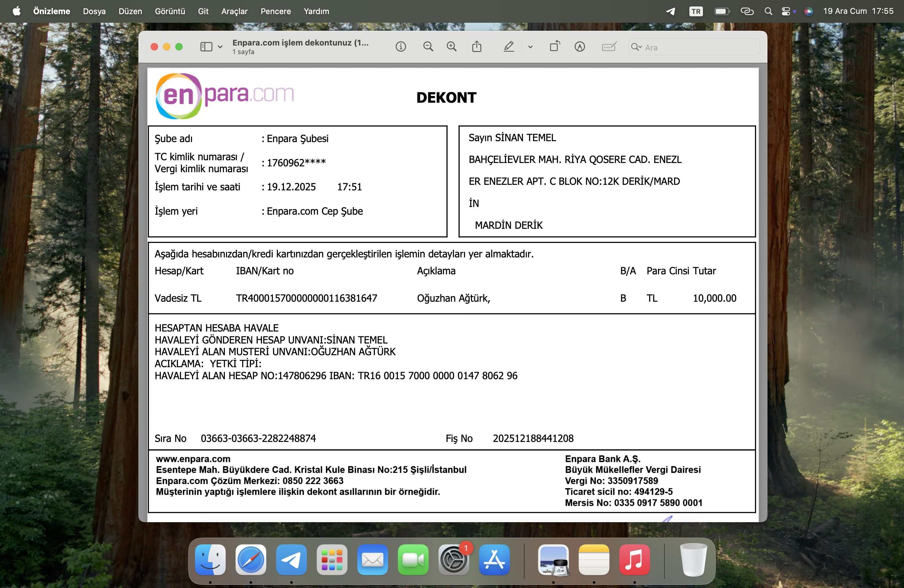Open battery status in menu bar
The height and width of the screenshot is (588, 904).
[x=722, y=11]
